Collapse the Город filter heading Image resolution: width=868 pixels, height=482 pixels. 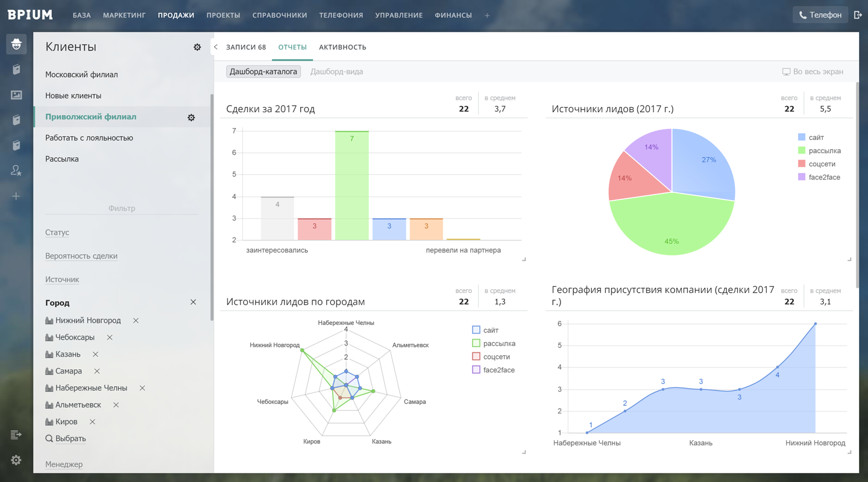pyautogui.click(x=57, y=303)
